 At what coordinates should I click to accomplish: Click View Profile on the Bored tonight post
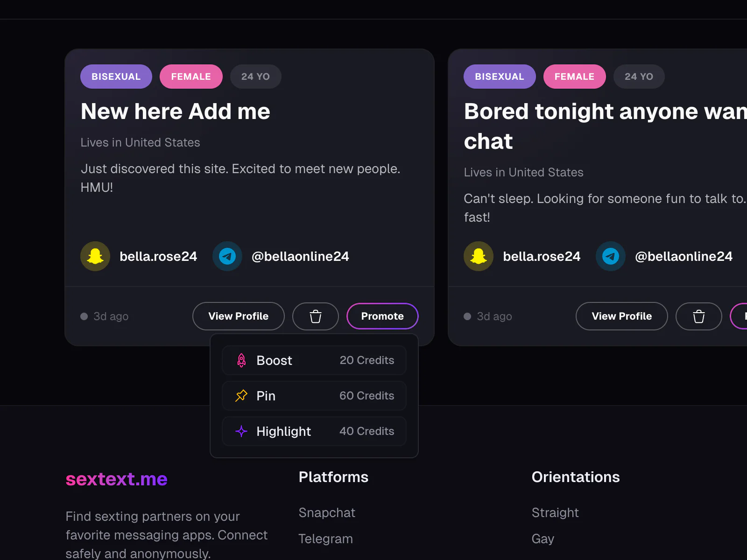coord(621,316)
